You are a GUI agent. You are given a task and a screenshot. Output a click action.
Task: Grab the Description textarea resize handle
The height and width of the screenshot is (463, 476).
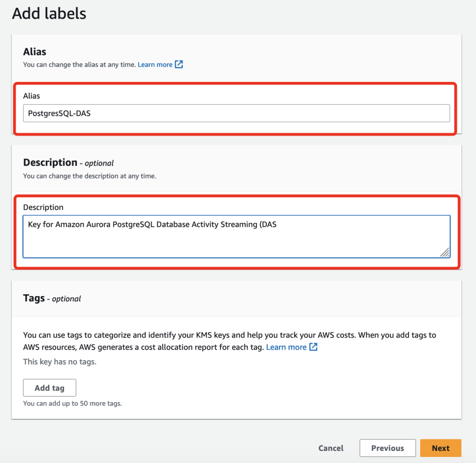(445, 252)
